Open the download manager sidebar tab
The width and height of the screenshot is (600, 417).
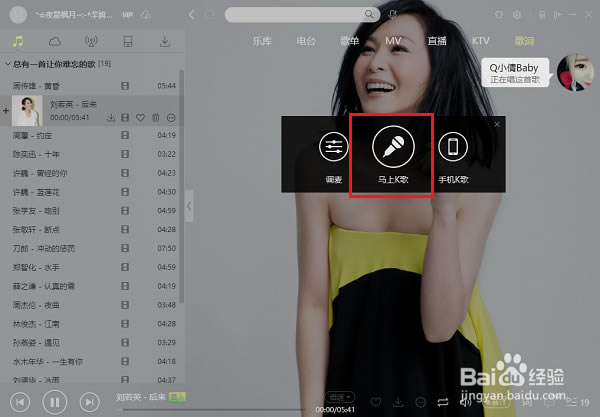click(165, 41)
